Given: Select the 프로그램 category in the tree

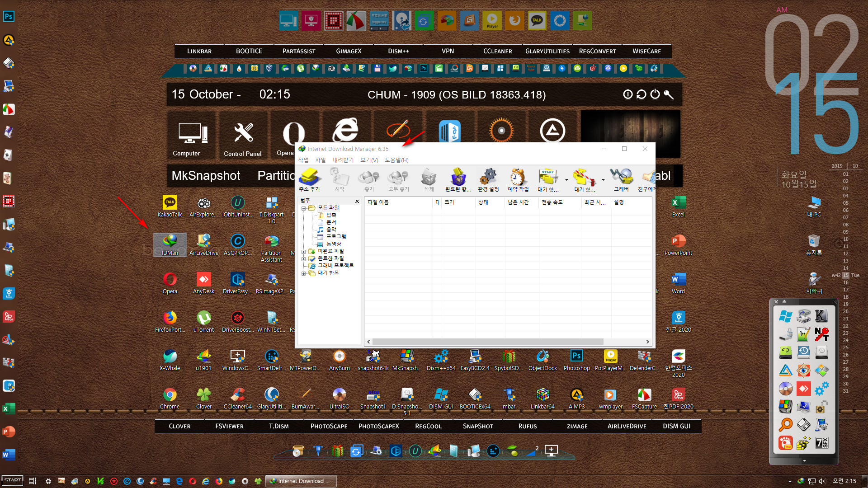Looking at the screenshot, I should [x=336, y=237].
